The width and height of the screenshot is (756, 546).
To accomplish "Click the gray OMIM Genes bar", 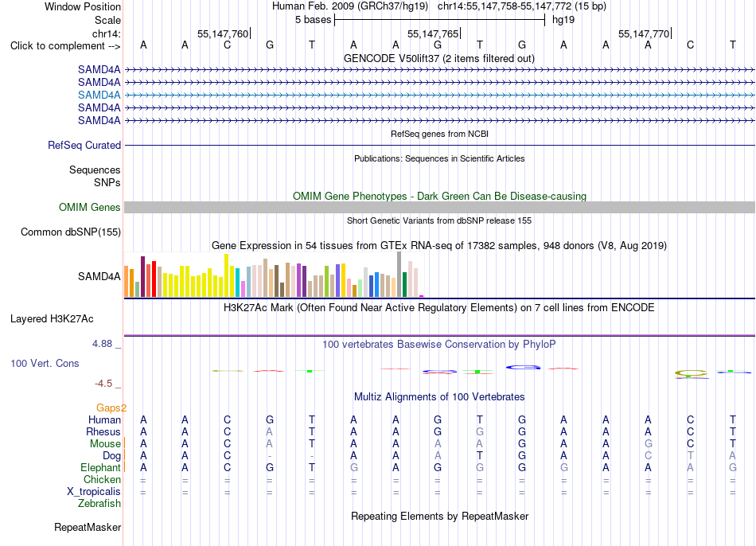I will click(x=439, y=208).
